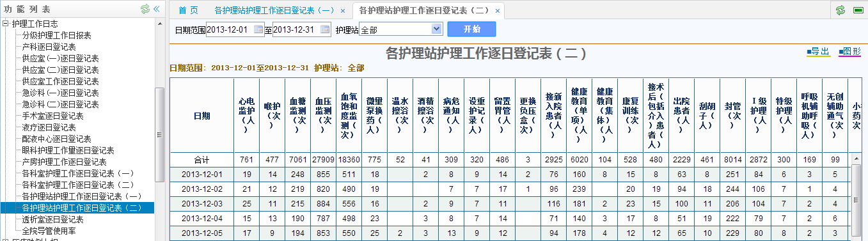This screenshot has height=241, width=868.
Task: Click the 微量泵换药(人) column header
Action: tap(374, 116)
